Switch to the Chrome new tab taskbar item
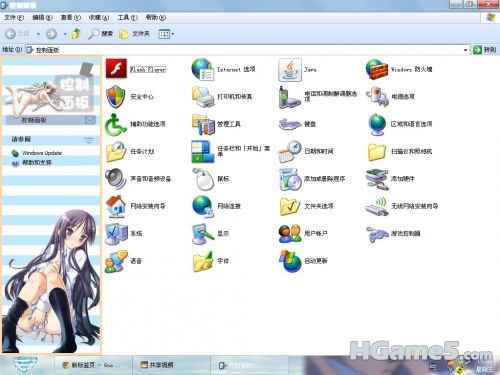This screenshot has height=375, width=500. [x=93, y=365]
